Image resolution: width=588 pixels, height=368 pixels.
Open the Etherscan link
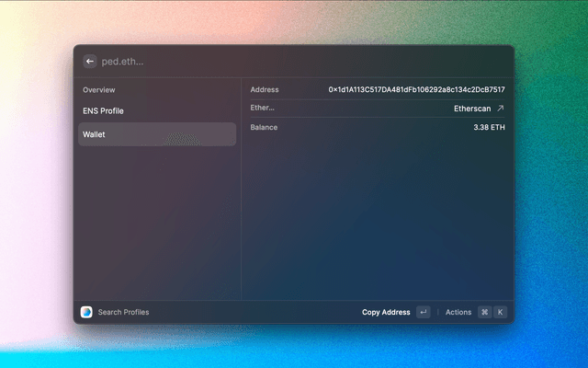472,109
